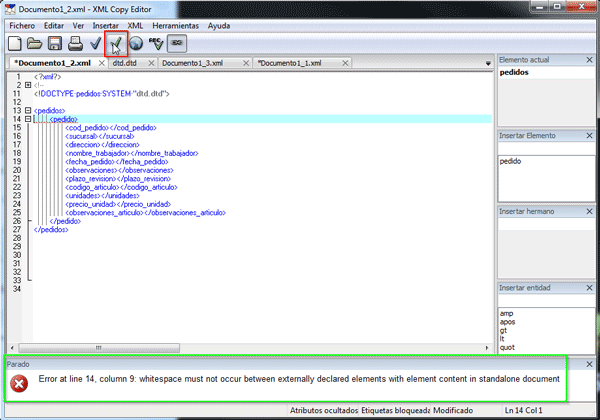Collapse the pedido element at line 14
This screenshot has height=420, width=600.
coord(27,119)
